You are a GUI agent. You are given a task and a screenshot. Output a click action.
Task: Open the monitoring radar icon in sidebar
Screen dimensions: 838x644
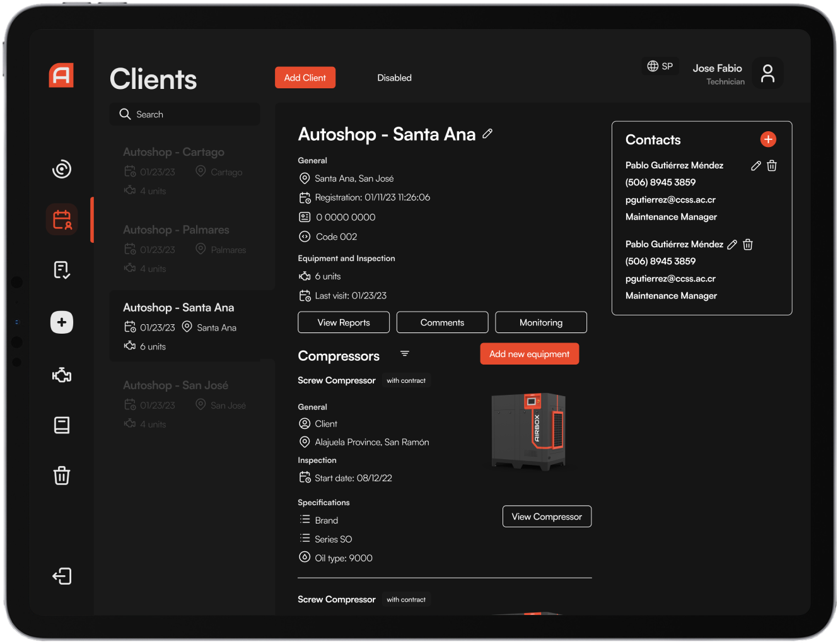coord(62,169)
